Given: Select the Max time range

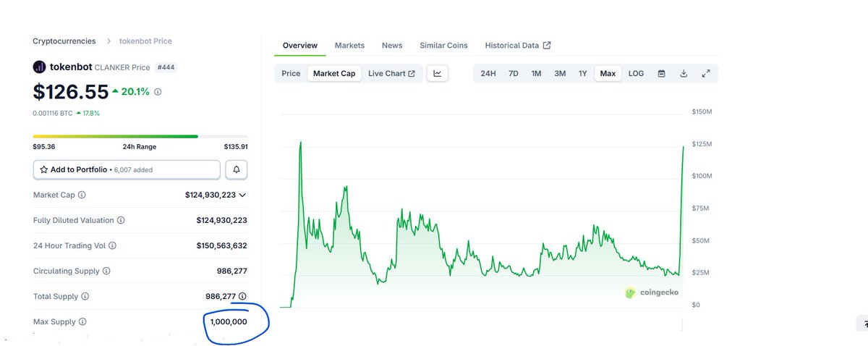Looking at the screenshot, I should click(608, 74).
